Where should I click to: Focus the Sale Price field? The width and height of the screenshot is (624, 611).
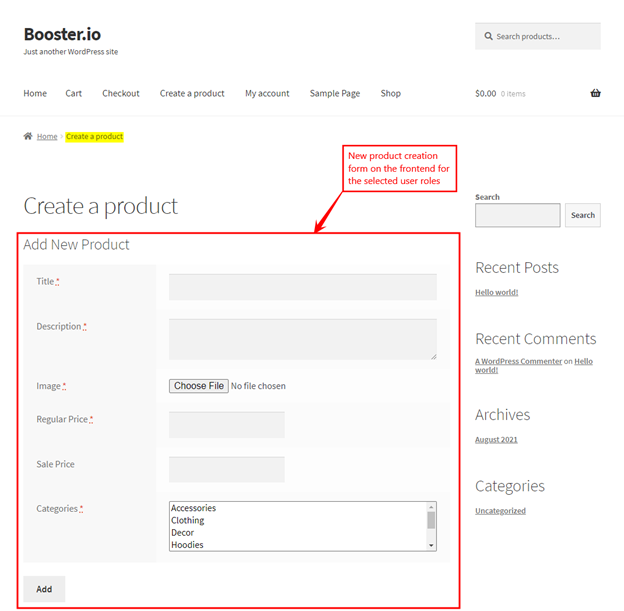(x=227, y=469)
